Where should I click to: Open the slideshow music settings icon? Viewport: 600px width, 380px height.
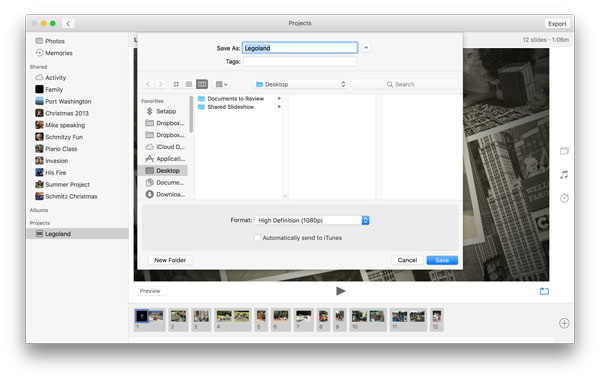pos(564,175)
